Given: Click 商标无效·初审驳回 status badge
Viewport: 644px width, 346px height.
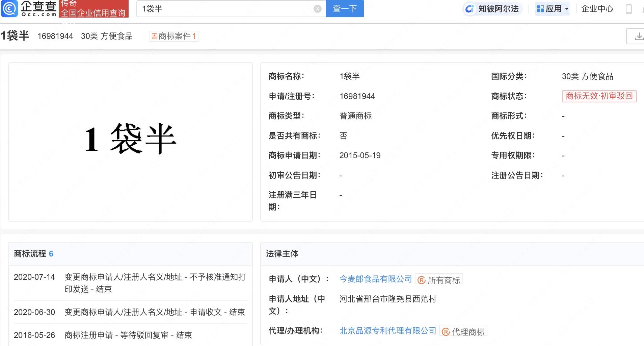Looking at the screenshot, I should 599,96.
